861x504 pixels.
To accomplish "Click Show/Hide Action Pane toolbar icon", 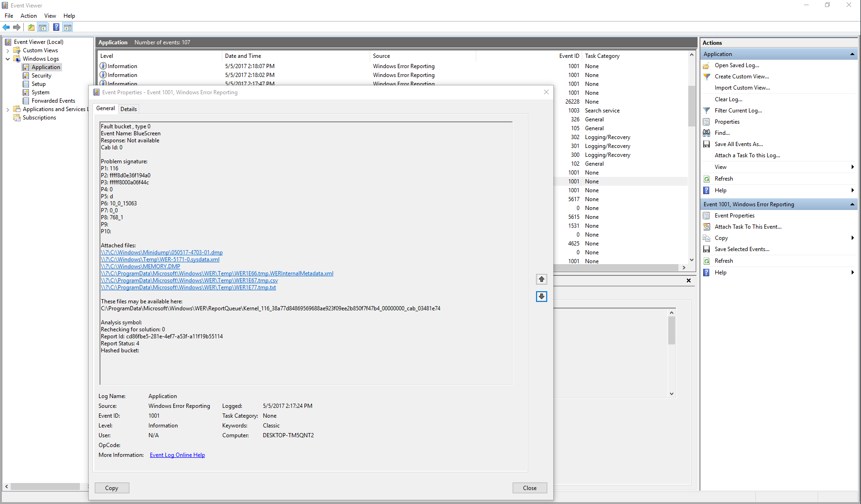I will click(68, 27).
